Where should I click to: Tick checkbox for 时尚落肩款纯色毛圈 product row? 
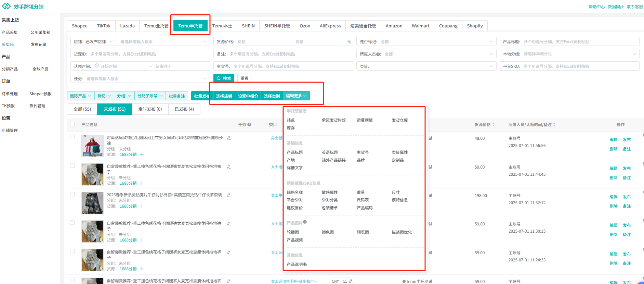point(72,137)
